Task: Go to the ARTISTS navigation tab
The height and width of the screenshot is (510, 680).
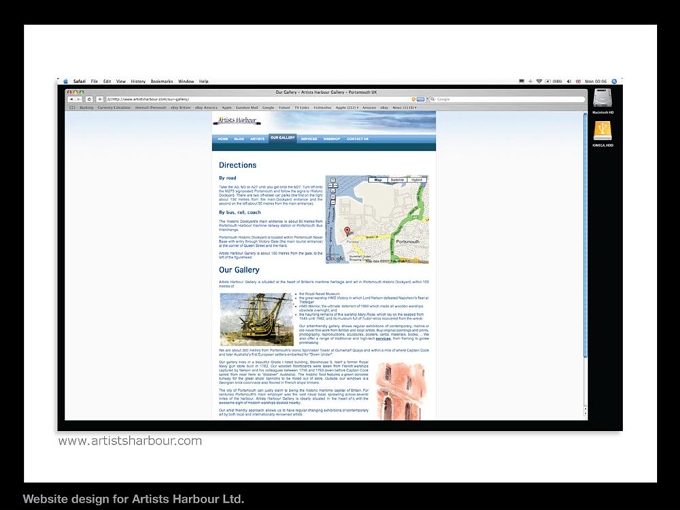Action: (x=257, y=139)
